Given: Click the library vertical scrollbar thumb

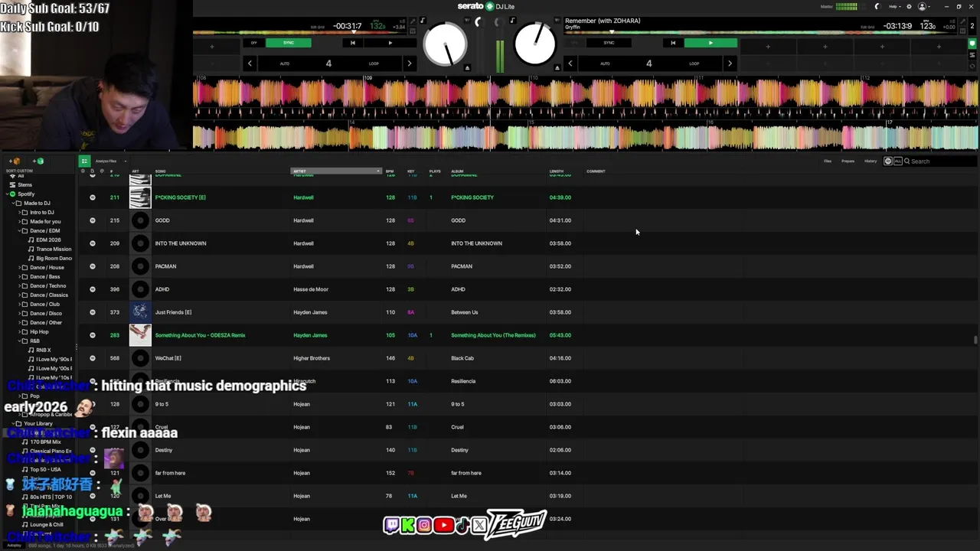Looking at the screenshot, I should tap(975, 340).
